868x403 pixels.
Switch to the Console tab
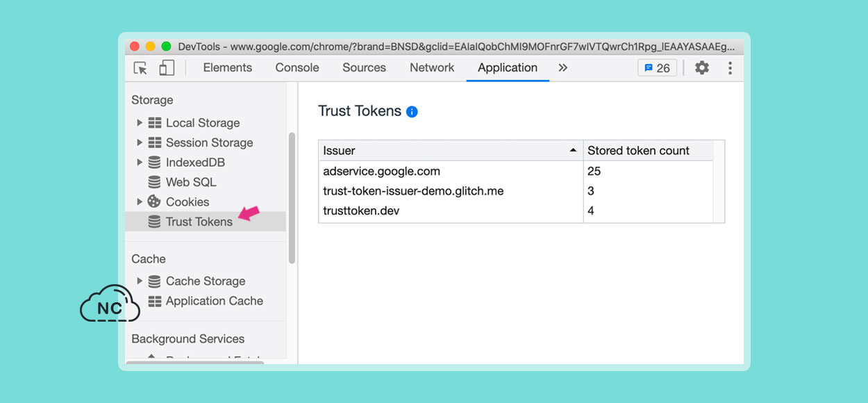(x=297, y=67)
